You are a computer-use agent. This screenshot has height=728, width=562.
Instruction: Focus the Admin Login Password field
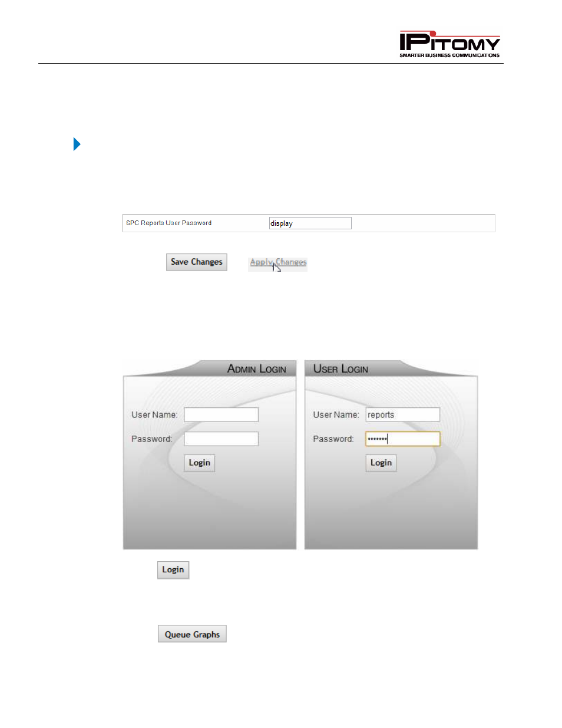click(x=221, y=439)
